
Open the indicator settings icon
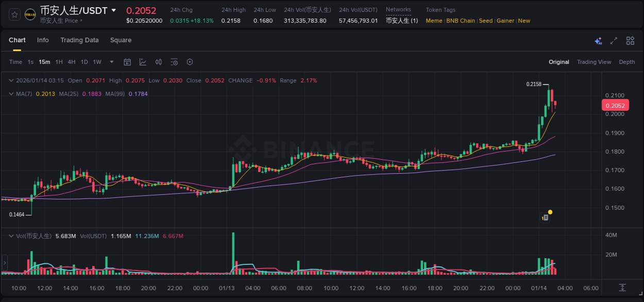174,61
